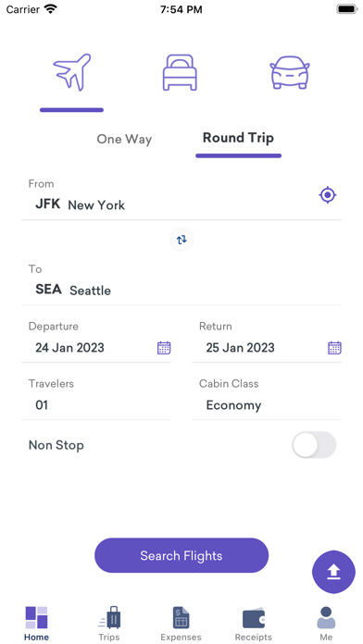Open the Departure calendar icon
The height and width of the screenshot is (644, 363).
pyautogui.click(x=164, y=348)
